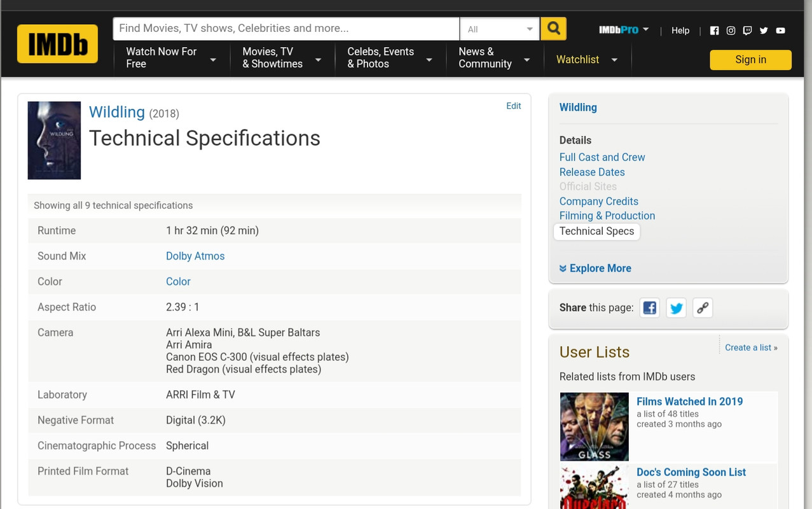Share this page on Twitter
This screenshot has width=812, height=509.
[x=676, y=308]
